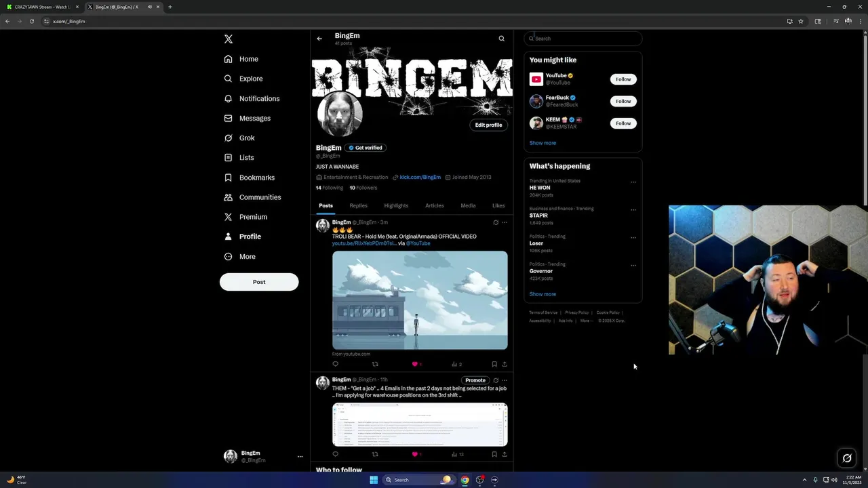Click the back arrow on profile header
This screenshot has height=488, width=868.
click(319, 39)
